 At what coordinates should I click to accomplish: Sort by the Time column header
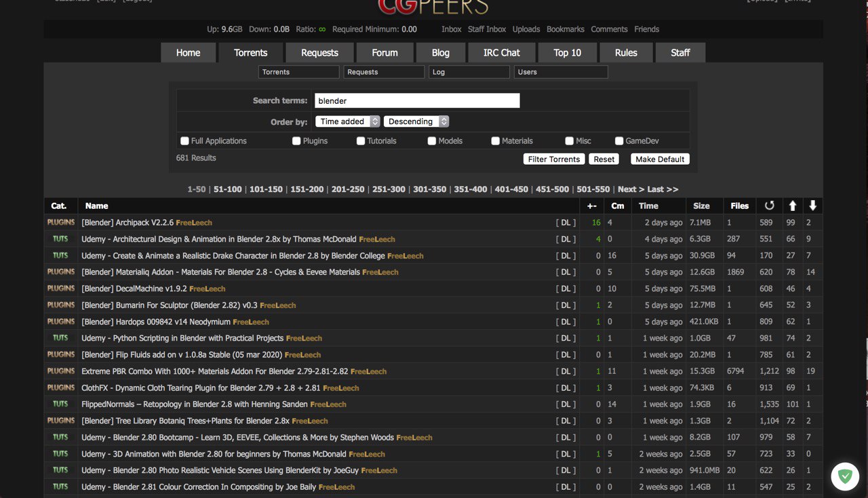coord(648,206)
